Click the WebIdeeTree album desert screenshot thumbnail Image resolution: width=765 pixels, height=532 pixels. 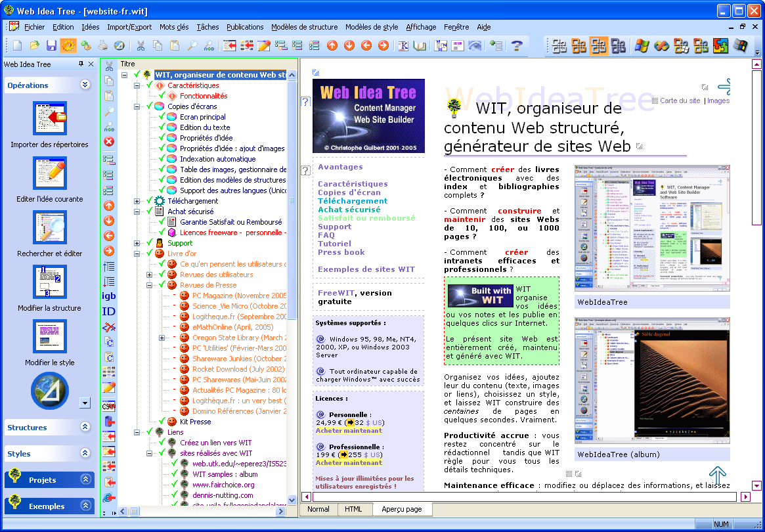pyautogui.click(x=651, y=380)
